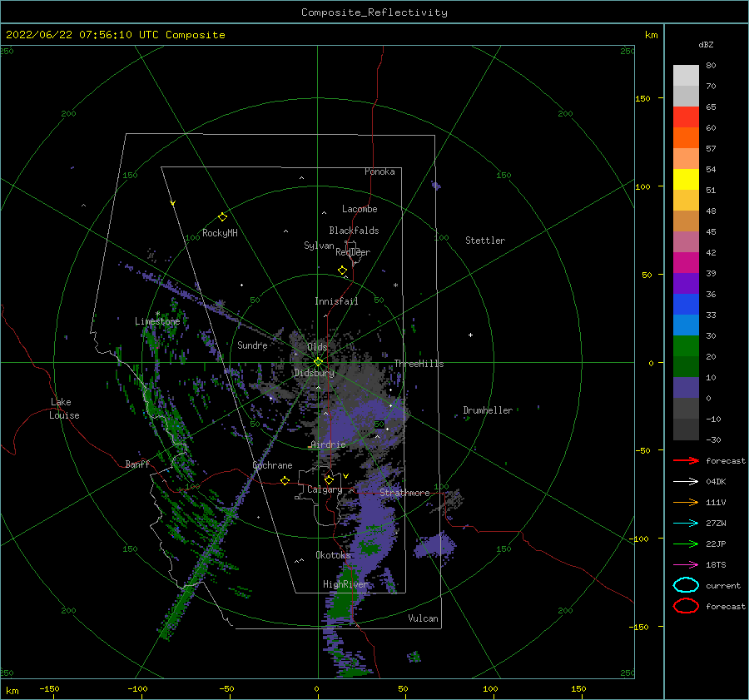The height and width of the screenshot is (700, 749).
Task: Click the dBZ legend heading
Action: coord(706,44)
